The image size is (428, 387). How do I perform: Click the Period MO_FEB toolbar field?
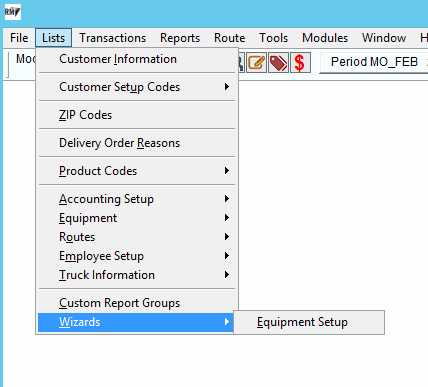374,62
